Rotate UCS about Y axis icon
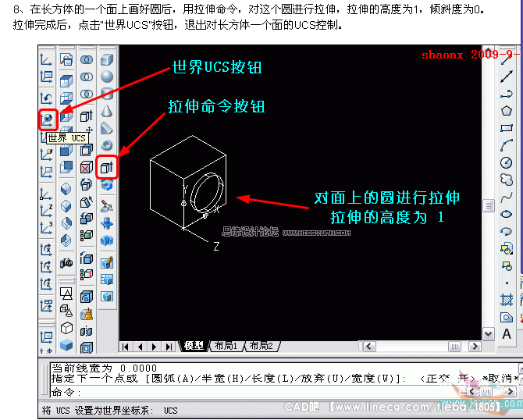 [x=46, y=267]
